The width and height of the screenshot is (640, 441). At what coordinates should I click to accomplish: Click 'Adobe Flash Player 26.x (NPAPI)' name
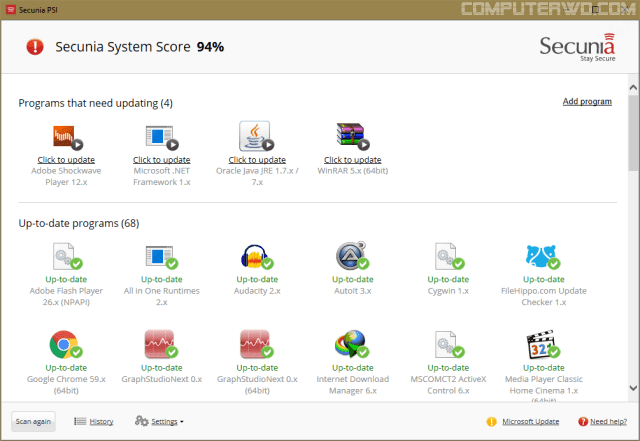[66, 296]
